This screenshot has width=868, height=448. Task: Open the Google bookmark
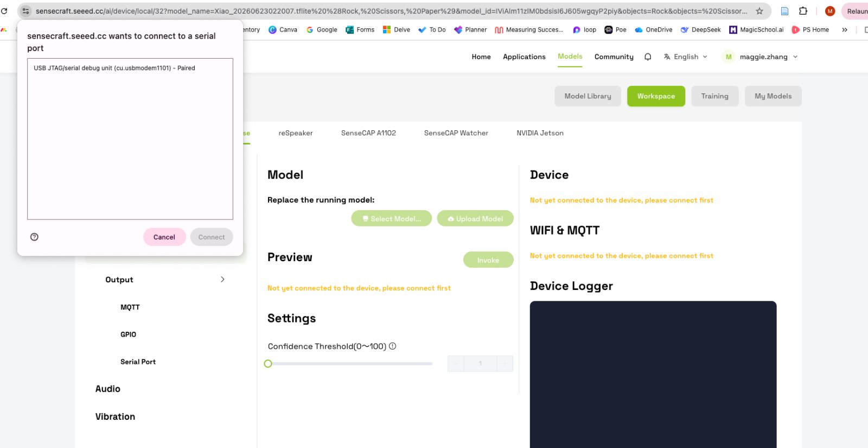click(322, 30)
